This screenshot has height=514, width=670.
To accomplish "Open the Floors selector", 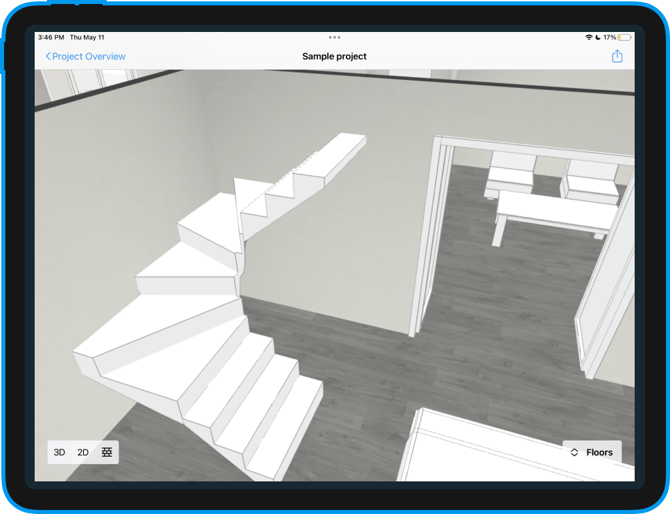I will click(x=592, y=452).
